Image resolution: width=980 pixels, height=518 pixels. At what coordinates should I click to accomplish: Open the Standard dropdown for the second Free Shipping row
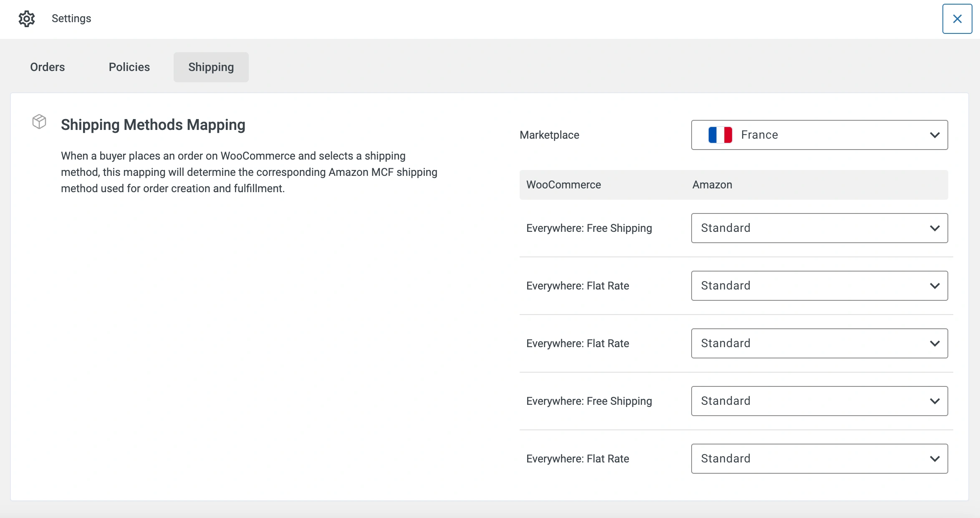(819, 401)
